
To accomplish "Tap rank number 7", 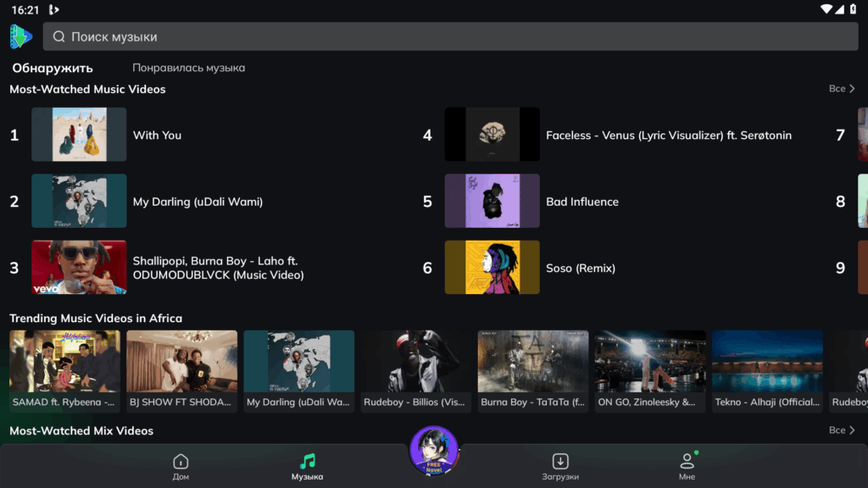I will (840, 135).
